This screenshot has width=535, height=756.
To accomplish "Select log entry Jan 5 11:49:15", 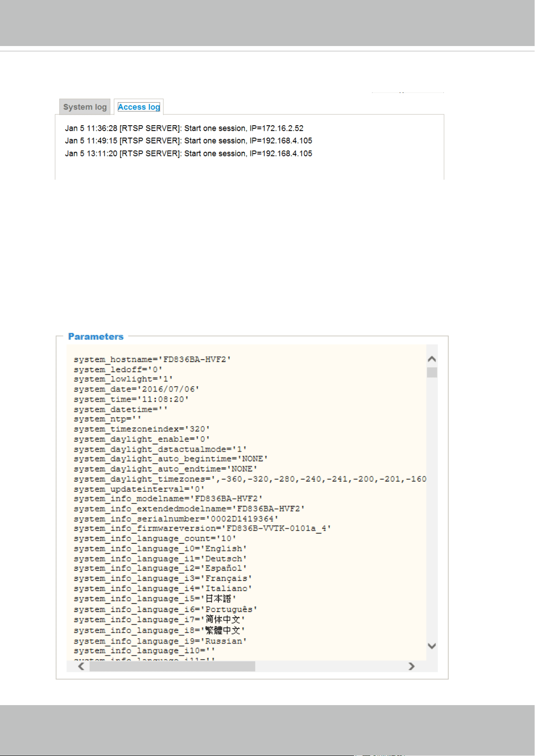I will coord(189,141).
